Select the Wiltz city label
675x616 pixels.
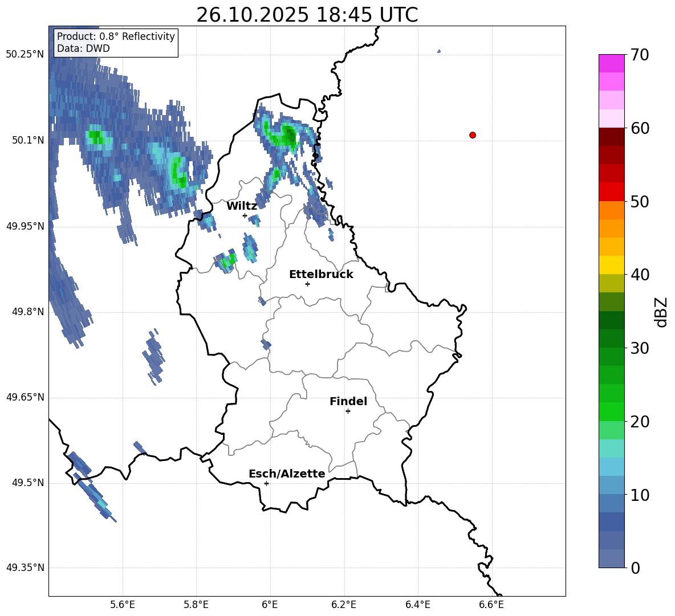coord(242,206)
